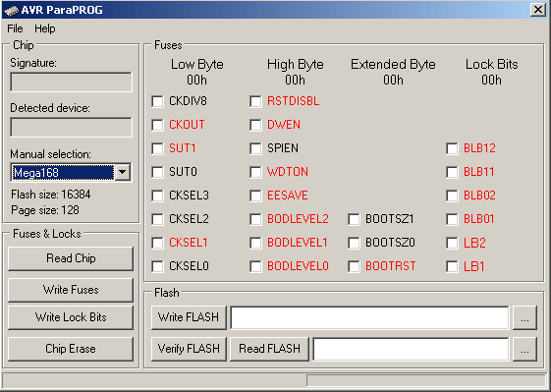
Task: Expand the Manual selection dropdown arrow
Action: point(123,172)
